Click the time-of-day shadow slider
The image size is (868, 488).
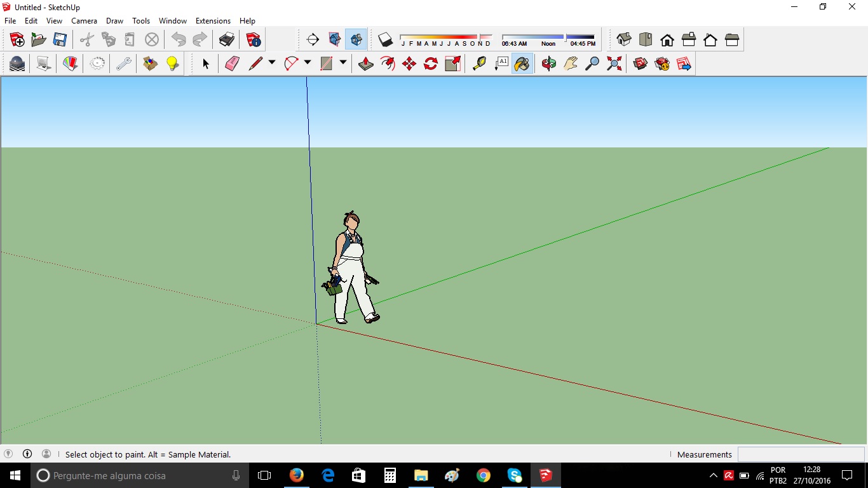548,37
